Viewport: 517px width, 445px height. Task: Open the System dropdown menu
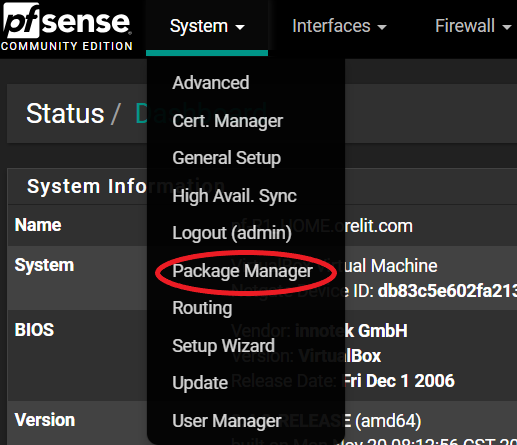(207, 26)
